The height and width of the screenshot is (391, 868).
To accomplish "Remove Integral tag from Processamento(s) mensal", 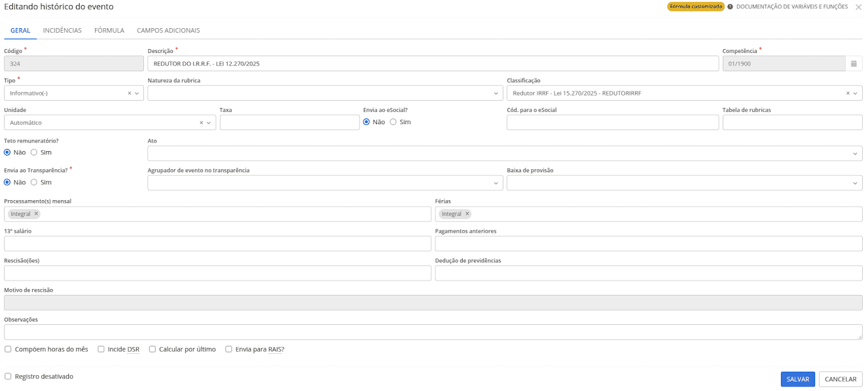I will click(x=36, y=214).
